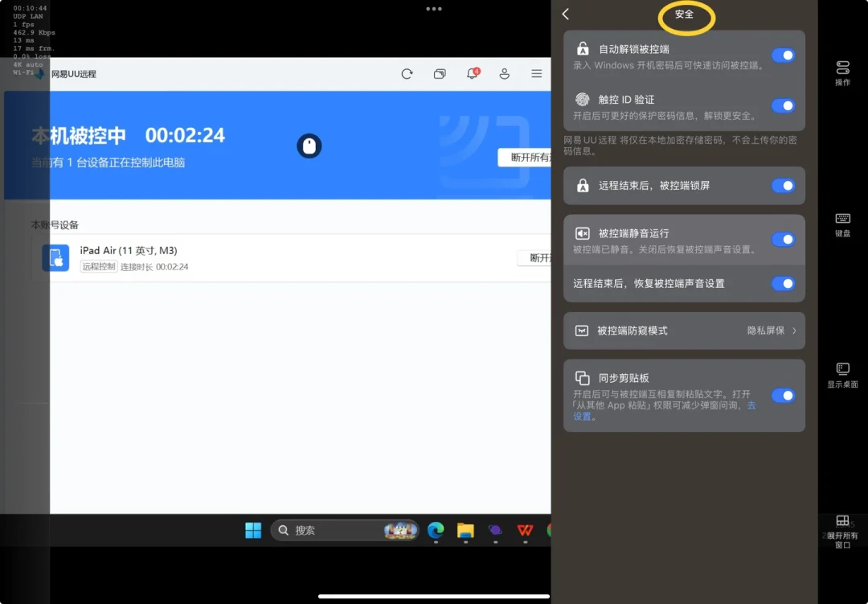Viewport: 868px width, 604px height.
Task: Click the 自动解锁被控端 lock icon
Action: [x=583, y=49]
